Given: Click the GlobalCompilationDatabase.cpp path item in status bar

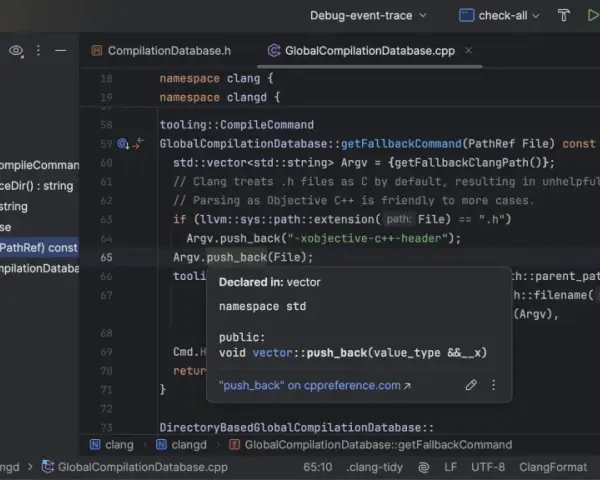Looking at the screenshot, I should click(135, 467).
